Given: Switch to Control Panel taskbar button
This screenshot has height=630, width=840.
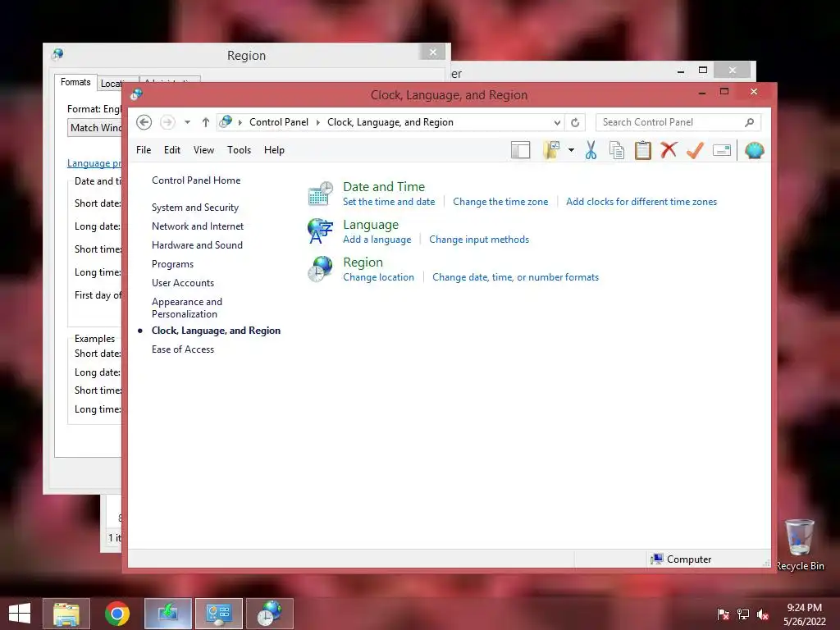Looking at the screenshot, I should pos(218,614).
